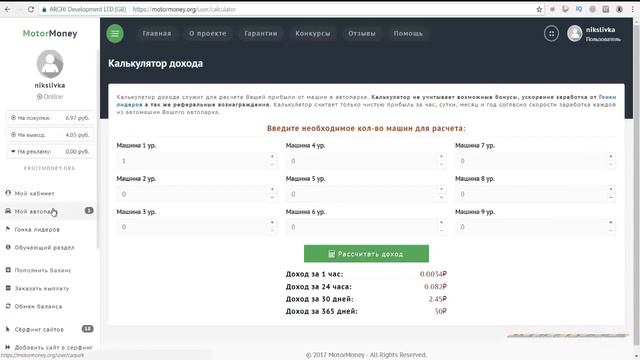Go to Главная in top navigation

[157, 33]
